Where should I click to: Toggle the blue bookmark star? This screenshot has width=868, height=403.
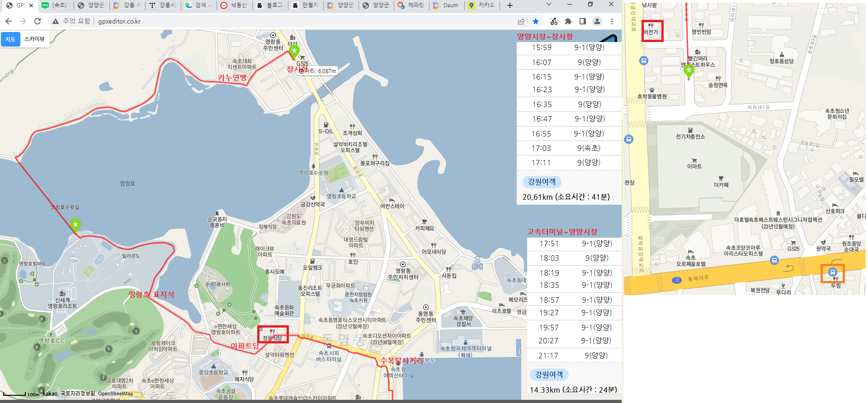pyautogui.click(x=536, y=21)
